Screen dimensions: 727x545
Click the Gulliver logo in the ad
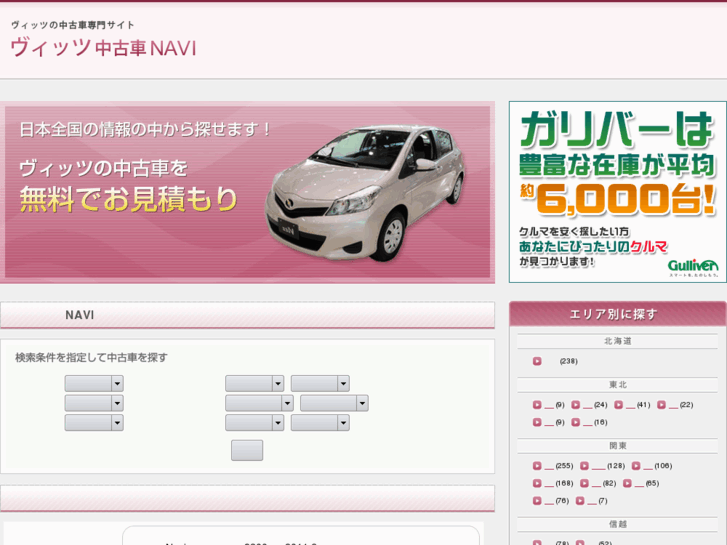693,266
